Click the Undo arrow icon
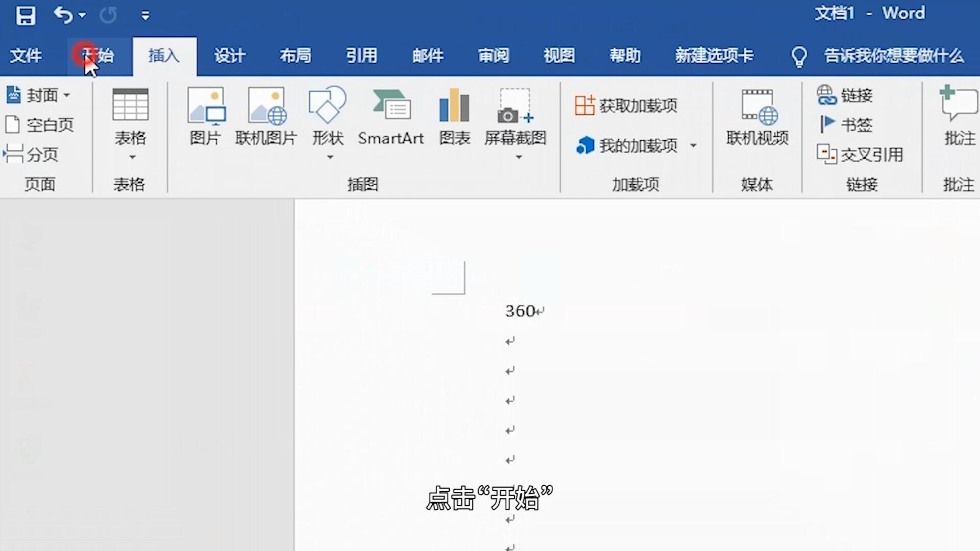 [x=63, y=15]
